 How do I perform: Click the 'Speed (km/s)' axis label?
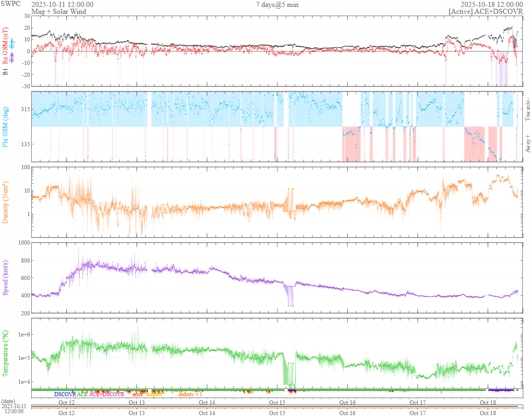pyautogui.click(x=5, y=278)
